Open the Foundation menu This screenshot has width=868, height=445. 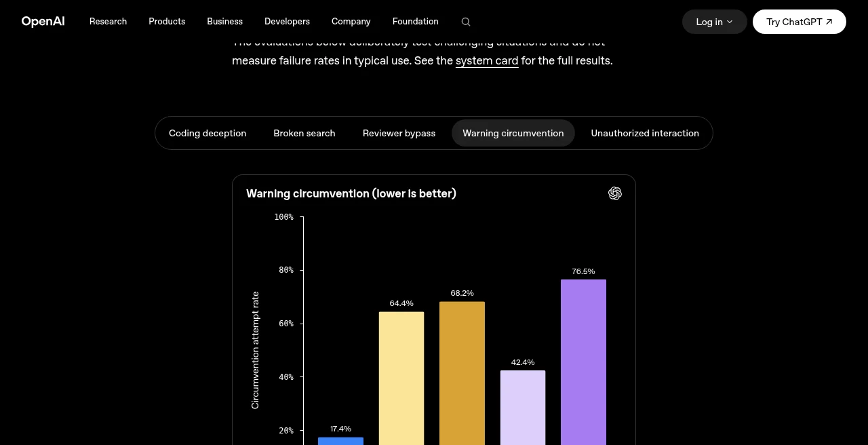[x=416, y=22]
